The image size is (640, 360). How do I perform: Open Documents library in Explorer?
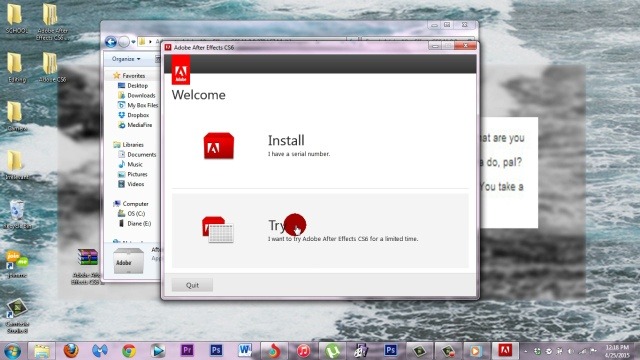(x=142, y=154)
